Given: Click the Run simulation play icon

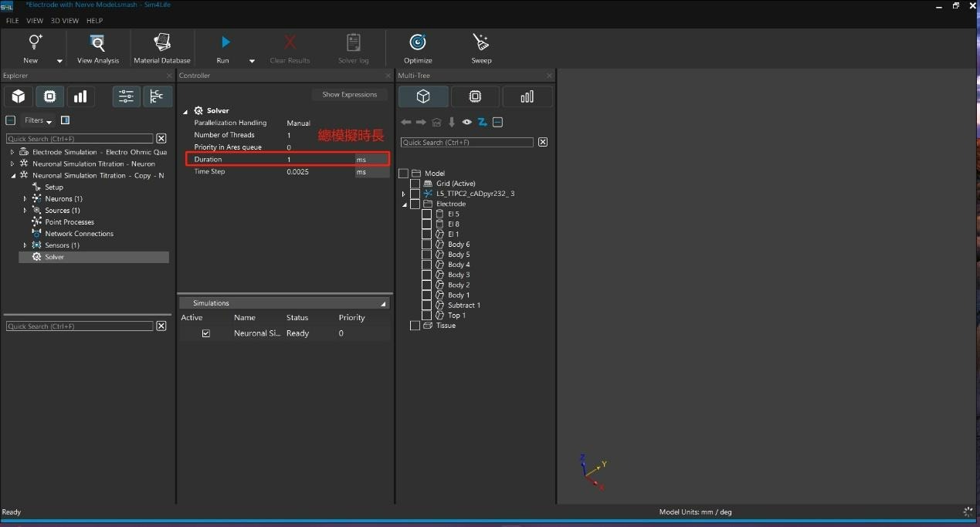Looking at the screenshot, I should click(225, 42).
